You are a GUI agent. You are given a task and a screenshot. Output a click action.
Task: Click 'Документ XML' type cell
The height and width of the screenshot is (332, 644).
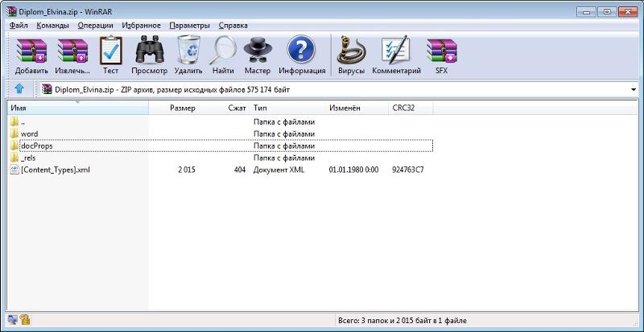tap(279, 170)
